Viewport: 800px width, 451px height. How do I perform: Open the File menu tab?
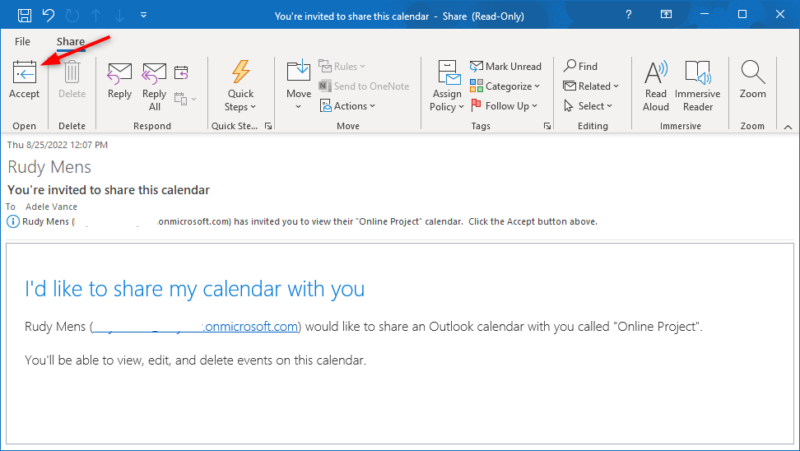(22, 41)
